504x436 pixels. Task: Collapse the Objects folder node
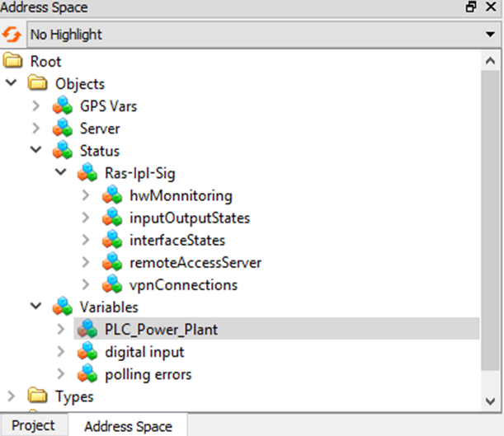tap(12, 84)
